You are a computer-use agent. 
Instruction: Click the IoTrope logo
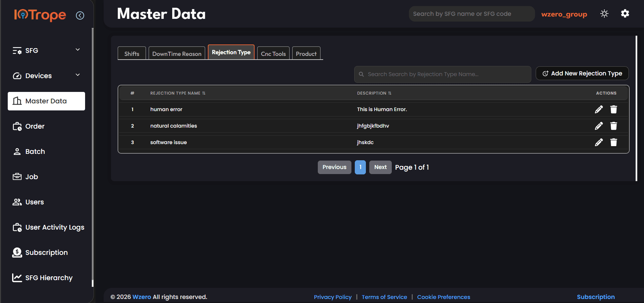40,15
